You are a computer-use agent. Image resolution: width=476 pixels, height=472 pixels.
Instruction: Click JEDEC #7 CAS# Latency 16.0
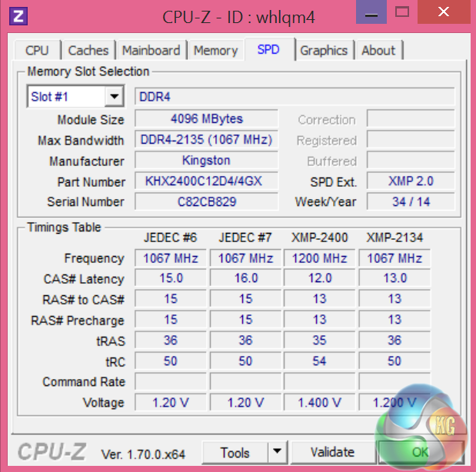245,278
